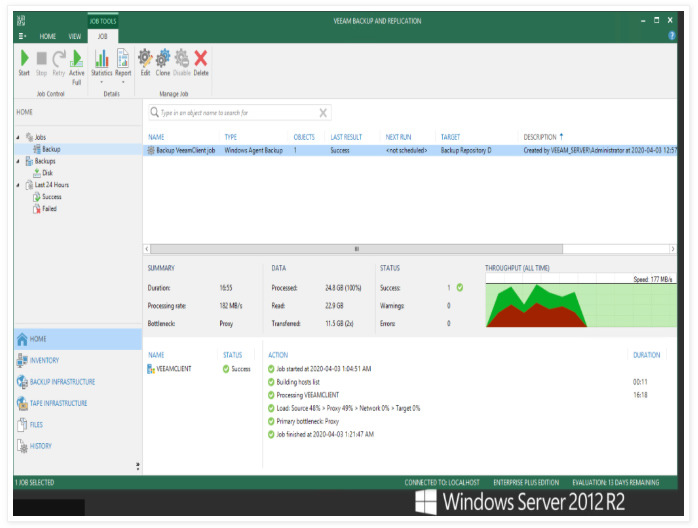This screenshot has width=698, height=528.
Task: Click the horizontal scrollbar of job list
Action: [x=356, y=249]
